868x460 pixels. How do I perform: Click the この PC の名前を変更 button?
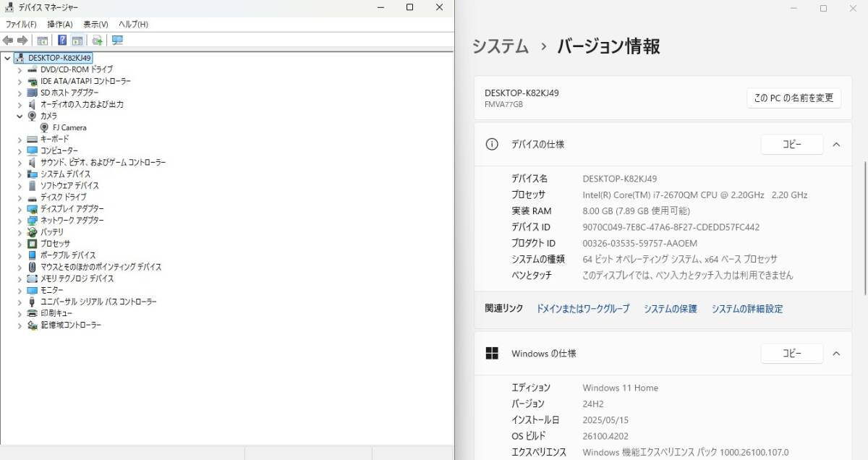(793, 98)
